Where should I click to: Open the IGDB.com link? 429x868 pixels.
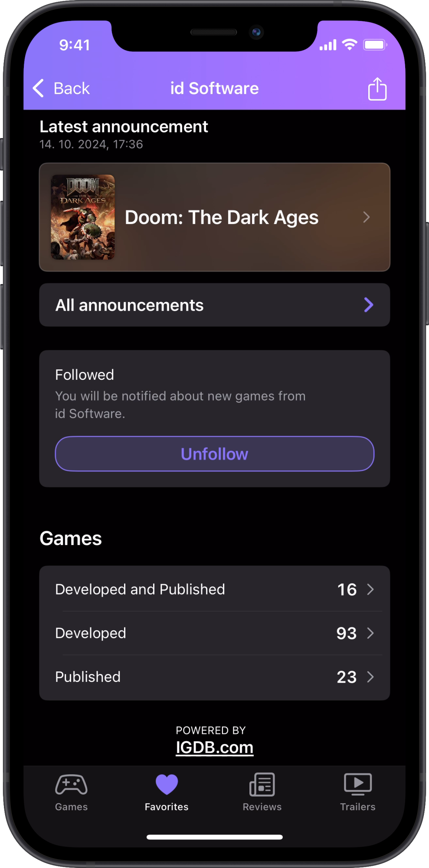pos(215,747)
